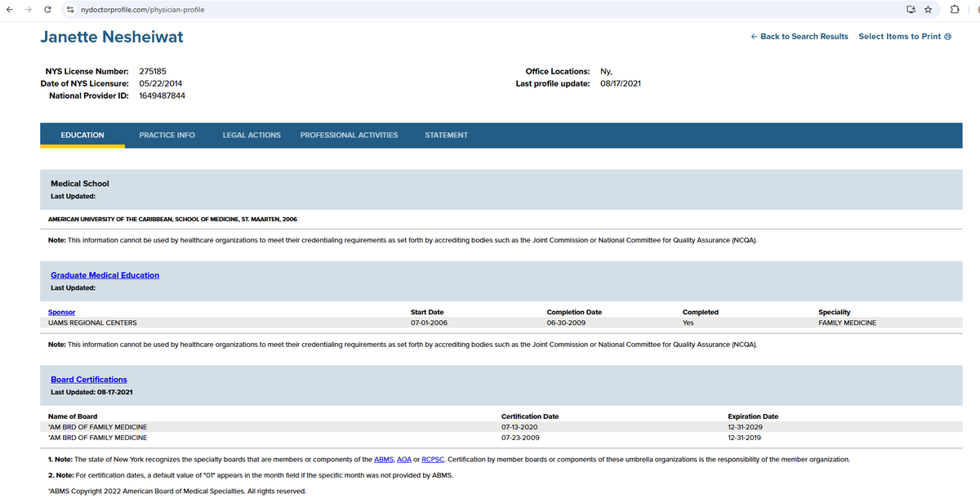This screenshot has width=980, height=503.
Task: Select UAMS REGIONAL CENTERS sponsor cell
Action: 92,323
